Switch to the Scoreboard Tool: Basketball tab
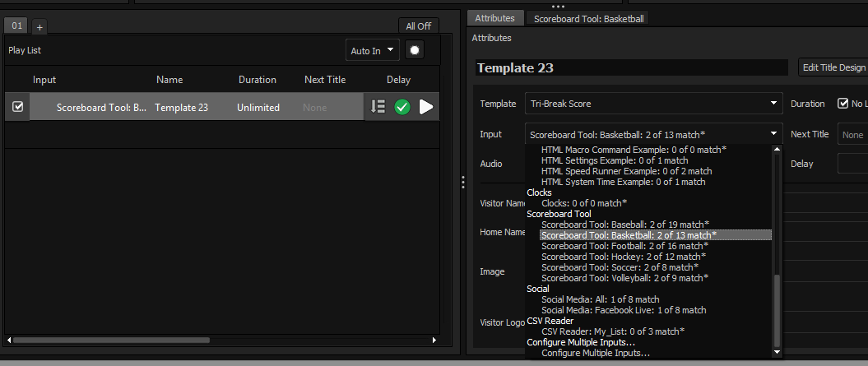The width and height of the screenshot is (868, 366). click(588, 18)
